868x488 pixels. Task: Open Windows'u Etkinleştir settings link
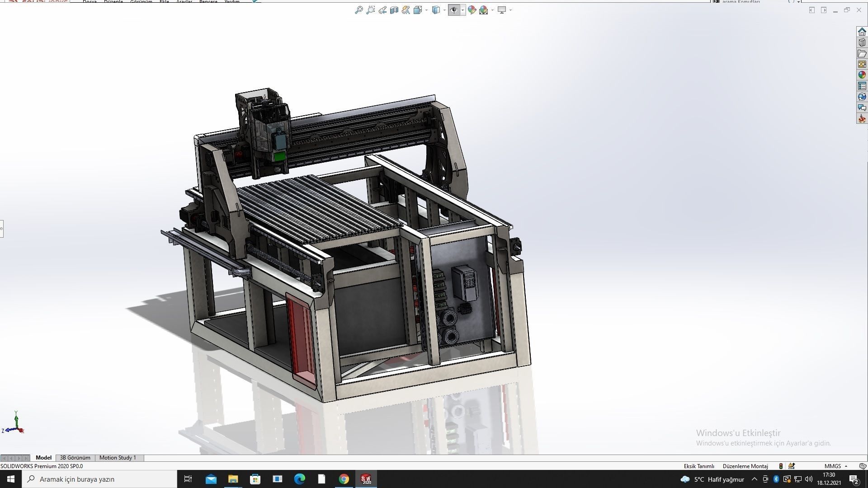click(x=763, y=443)
